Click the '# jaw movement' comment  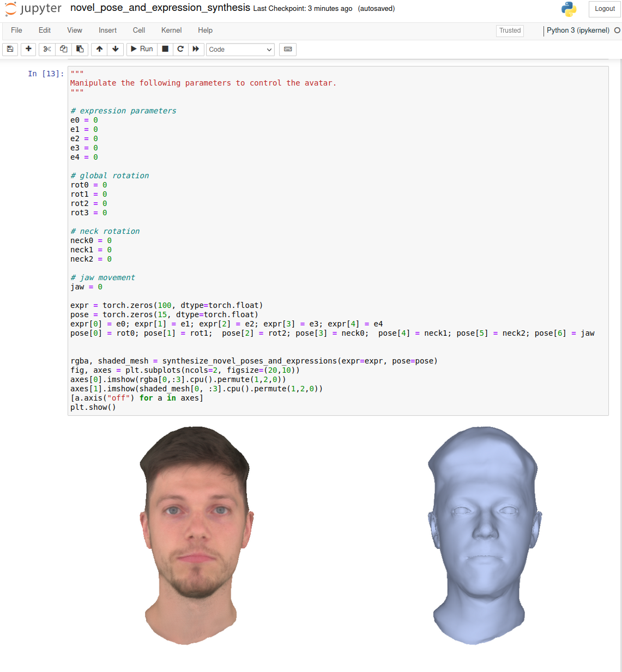coord(102,278)
